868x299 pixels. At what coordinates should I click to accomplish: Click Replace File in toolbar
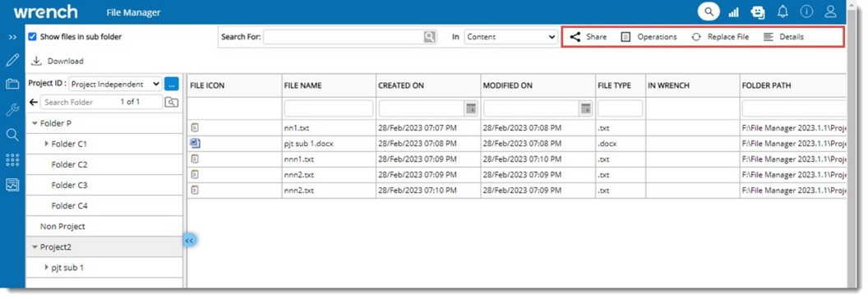(x=720, y=37)
